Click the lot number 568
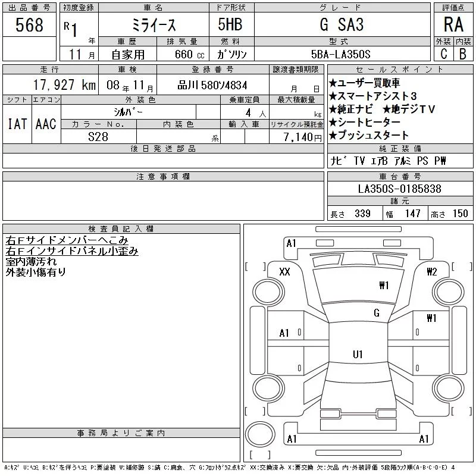Screen dimensions: 476x476 [x=29, y=25]
